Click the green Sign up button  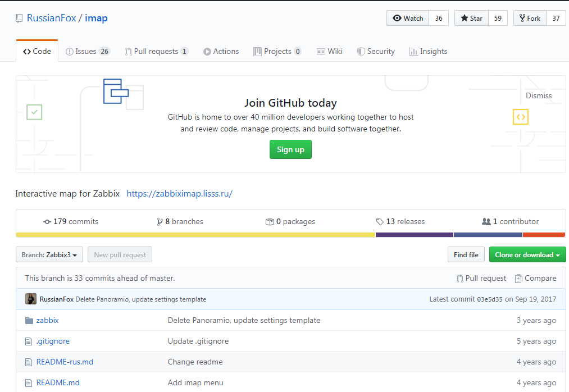click(290, 149)
